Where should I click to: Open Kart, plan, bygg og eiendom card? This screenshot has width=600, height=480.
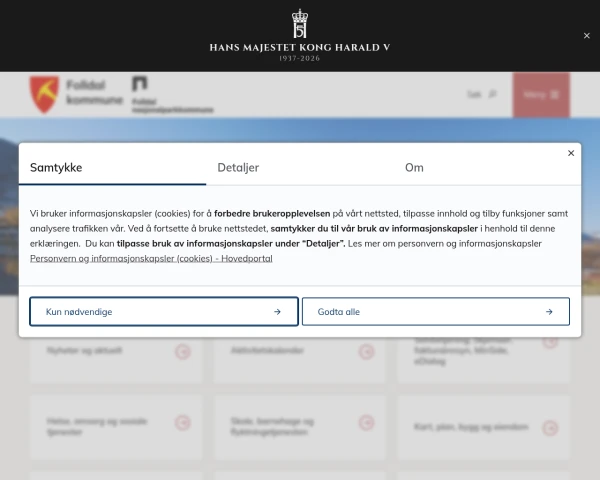click(x=484, y=427)
